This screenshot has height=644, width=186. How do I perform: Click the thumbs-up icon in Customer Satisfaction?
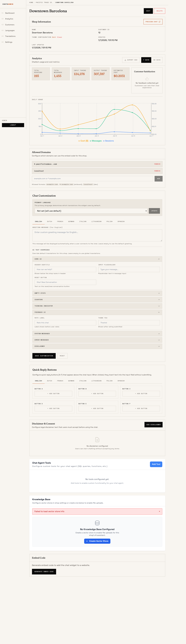147,79
